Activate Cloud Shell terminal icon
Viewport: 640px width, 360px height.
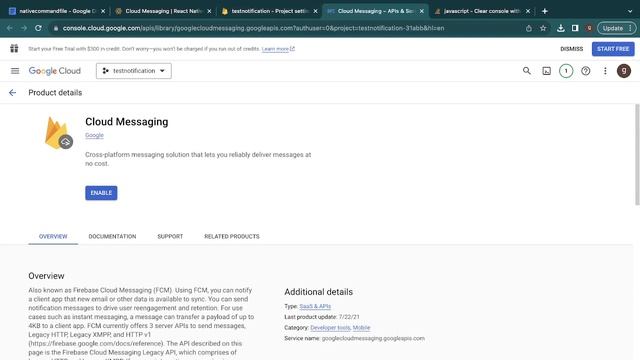pos(547,71)
